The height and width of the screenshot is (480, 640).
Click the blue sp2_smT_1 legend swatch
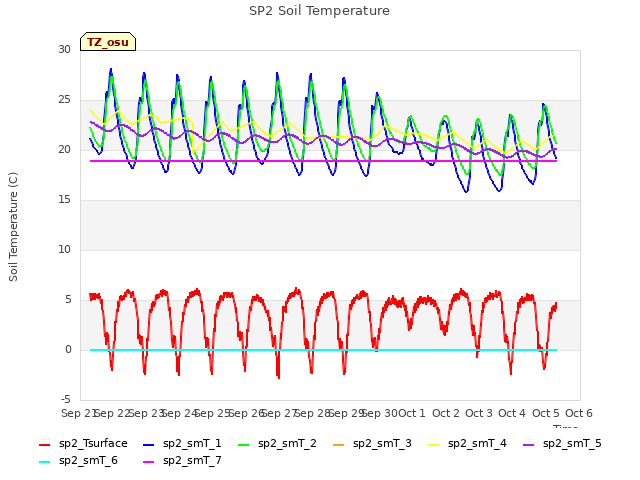[149, 444]
